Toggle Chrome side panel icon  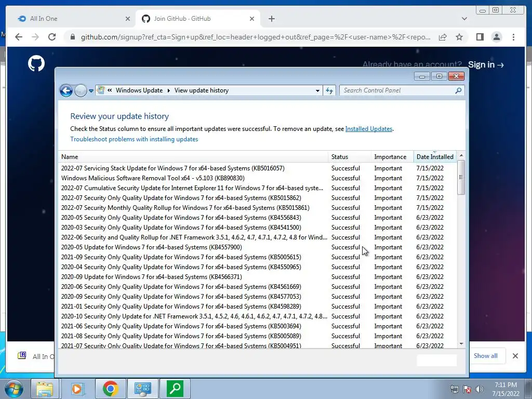coord(480,37)
